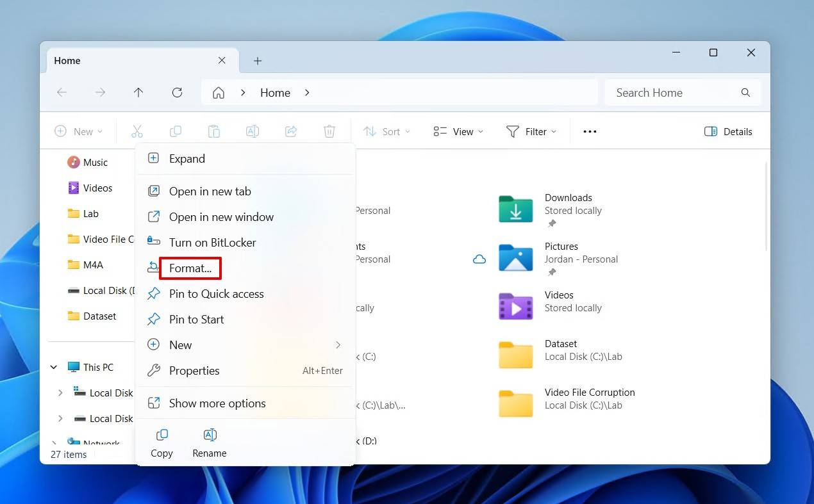Click the Search Home input field
Screen dimensions: 814x504
tap(673, 93)
